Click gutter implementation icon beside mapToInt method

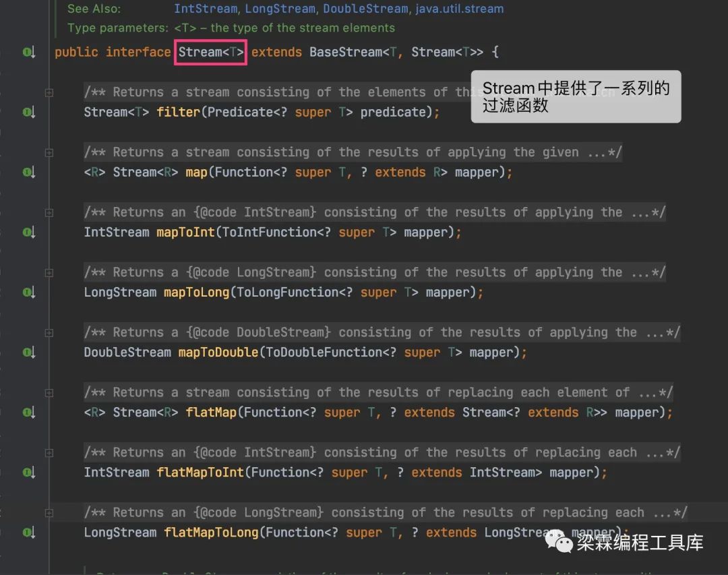pos(29,233)
